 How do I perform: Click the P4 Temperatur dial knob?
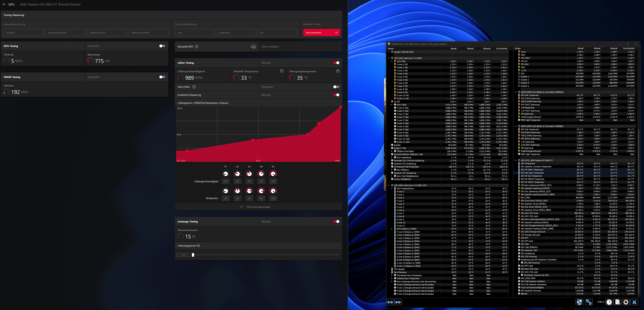[x=261, y=191]
